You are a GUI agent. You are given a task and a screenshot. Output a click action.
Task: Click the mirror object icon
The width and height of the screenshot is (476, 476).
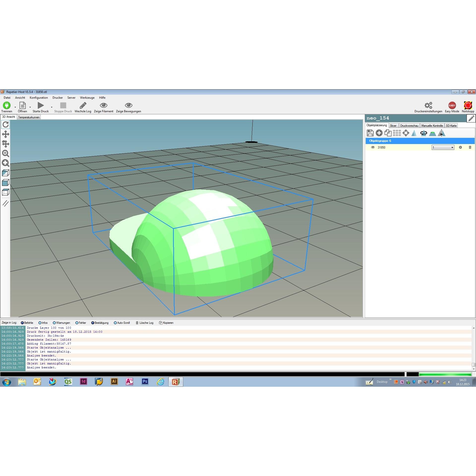click(442, 133)
